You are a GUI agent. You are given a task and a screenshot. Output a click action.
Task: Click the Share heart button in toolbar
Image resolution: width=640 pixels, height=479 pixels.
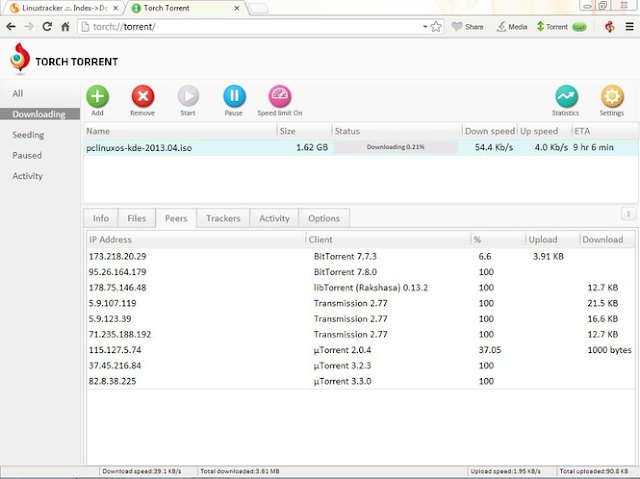468,27
